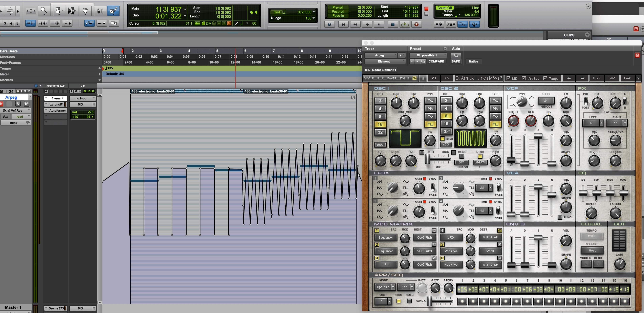
Task: Open delay RIGHT 3/16 dropdown
Action: 617,123
